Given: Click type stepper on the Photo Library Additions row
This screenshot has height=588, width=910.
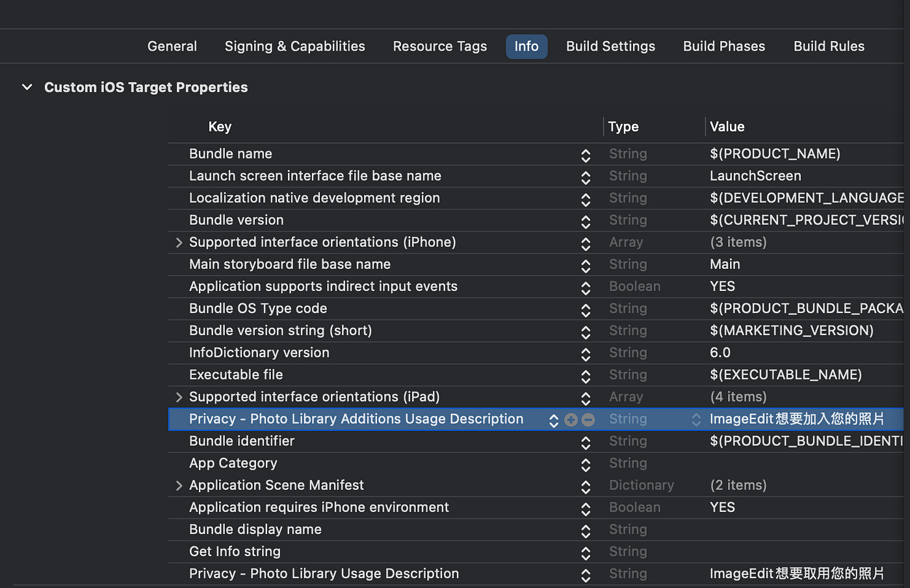Looking at the screenshot, I should point(695,420).
